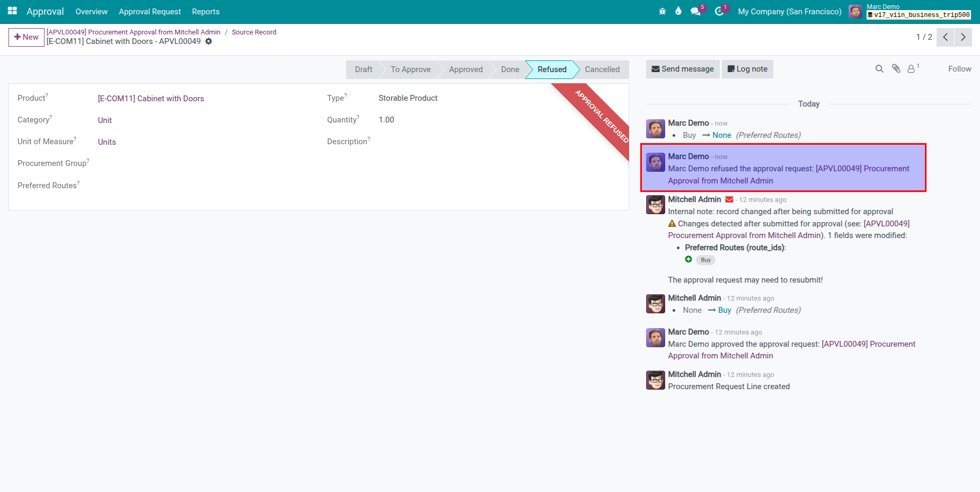The height and width of the screenshot is (492, 980).
Task: Open activities via clock icon
Action: 720,11
